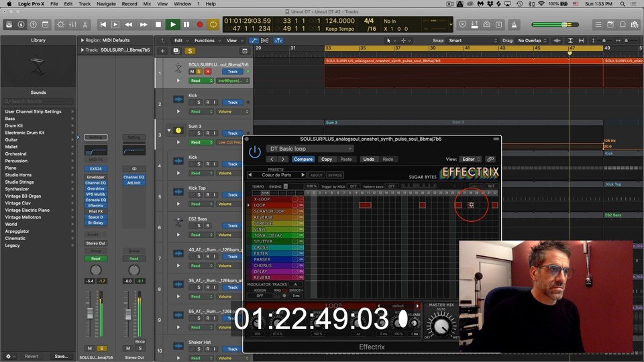Open the Navigate menu
Screen dimensions: 644x362
[x=106, y=4]
